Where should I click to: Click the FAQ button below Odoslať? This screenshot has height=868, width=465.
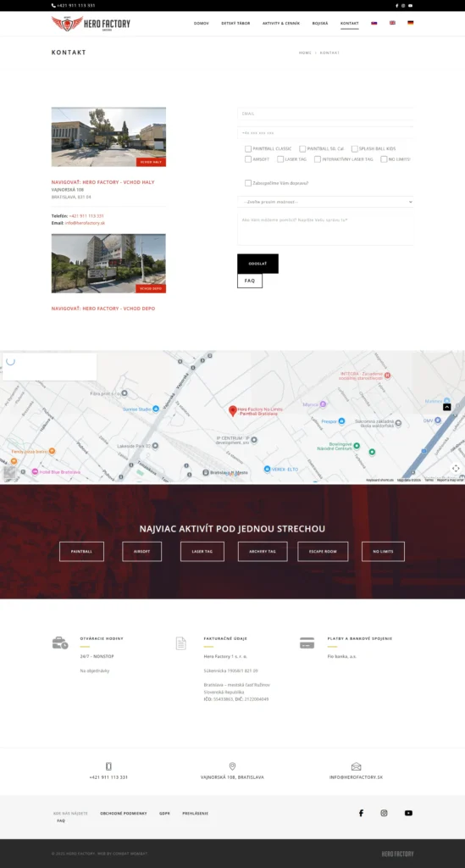point(250,281)
